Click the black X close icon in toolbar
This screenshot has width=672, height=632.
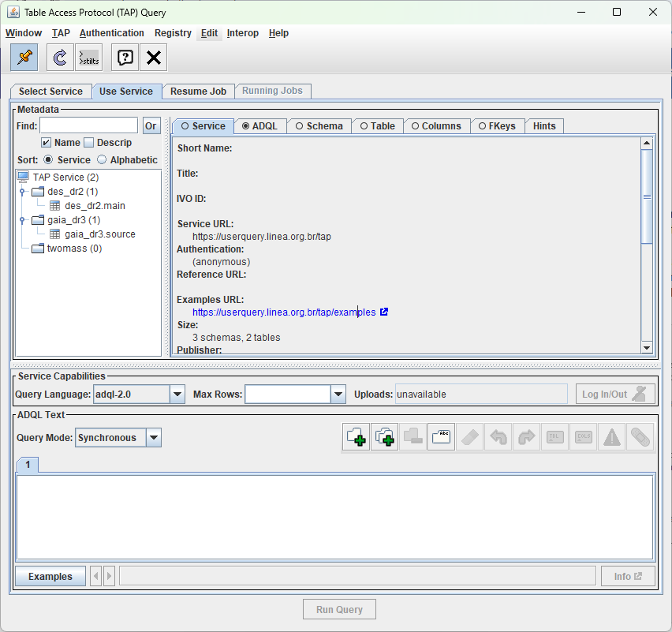pos(152,57)
